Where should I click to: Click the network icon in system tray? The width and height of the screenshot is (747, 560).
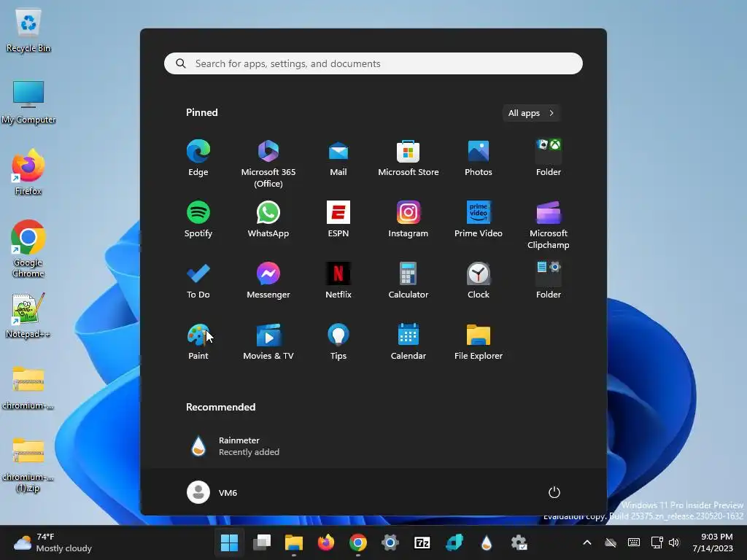pos(657,542)
